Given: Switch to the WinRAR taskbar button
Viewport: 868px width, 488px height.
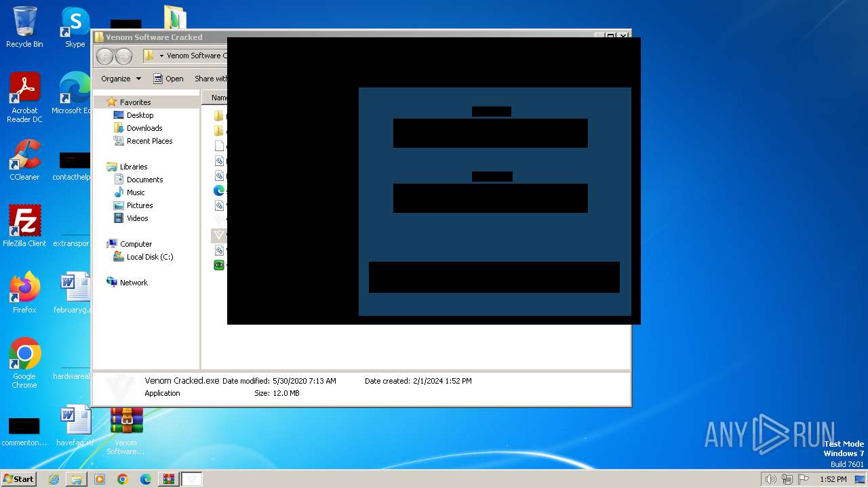Looking at the screenshot, I should [x=169, y=479].
